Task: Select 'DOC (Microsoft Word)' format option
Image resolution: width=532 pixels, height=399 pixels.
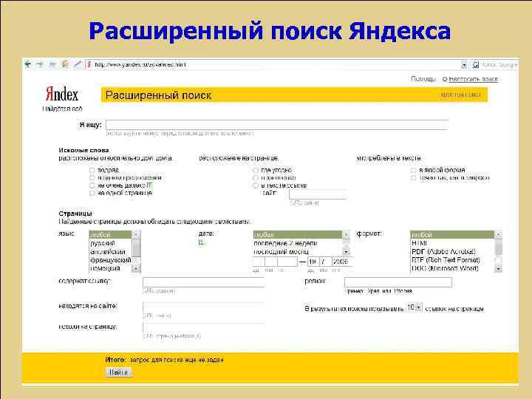Action: 452,268
